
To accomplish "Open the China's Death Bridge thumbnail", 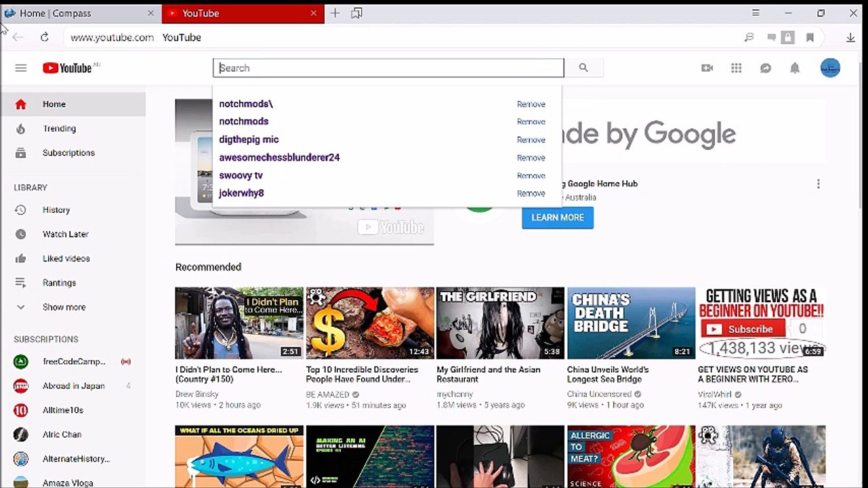I will [632, 323].
